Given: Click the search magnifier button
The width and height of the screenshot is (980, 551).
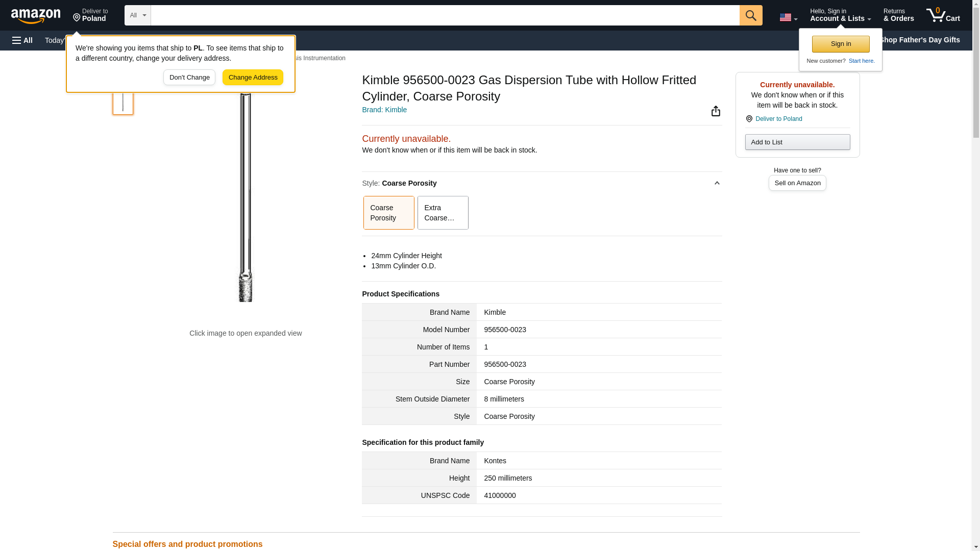Looking at the screenshot, I should pyautogui.click(x=750, y=15).
